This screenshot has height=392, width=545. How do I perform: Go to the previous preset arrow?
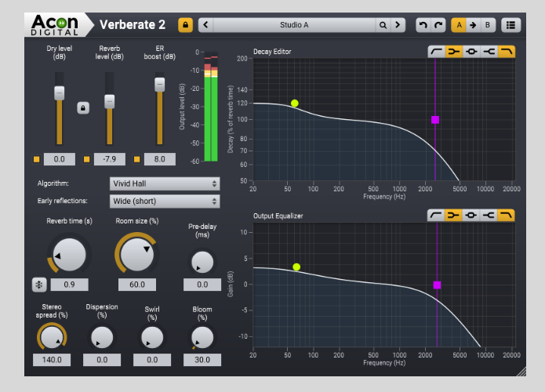205,25
